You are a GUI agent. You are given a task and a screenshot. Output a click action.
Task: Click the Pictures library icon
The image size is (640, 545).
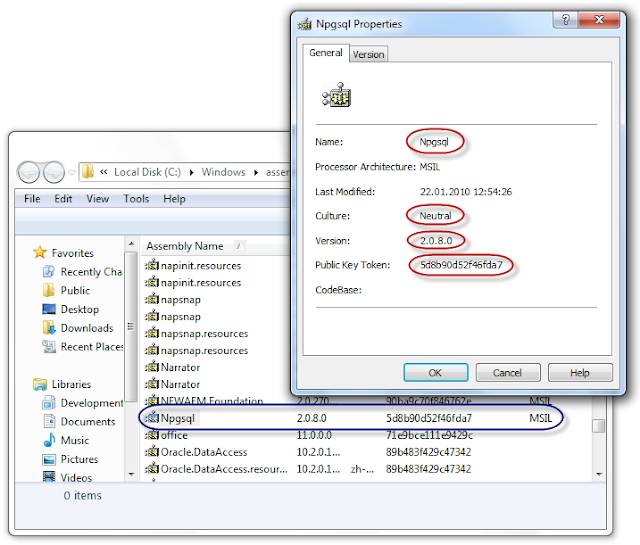click(x=49, y=459)
